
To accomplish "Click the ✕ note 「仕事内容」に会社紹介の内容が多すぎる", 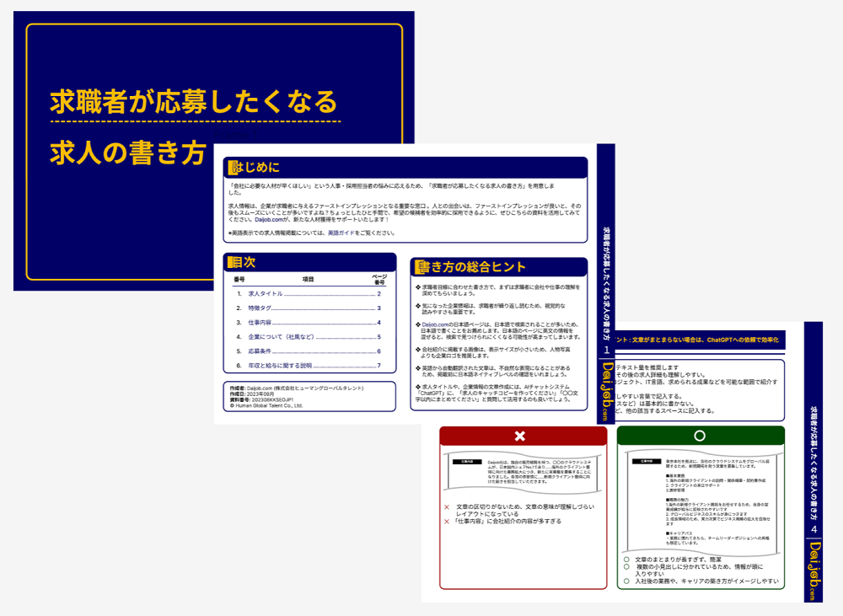I will pyautogui.click(x=502, y=522).
